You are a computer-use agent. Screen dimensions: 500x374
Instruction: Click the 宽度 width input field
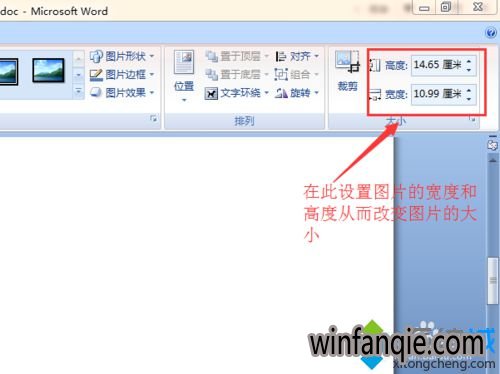coord(438,94)
